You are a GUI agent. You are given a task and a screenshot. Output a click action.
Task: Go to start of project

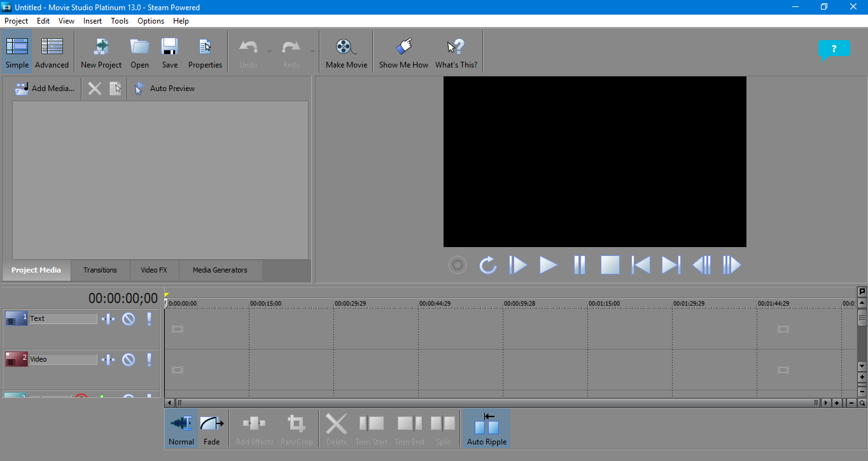640,265
